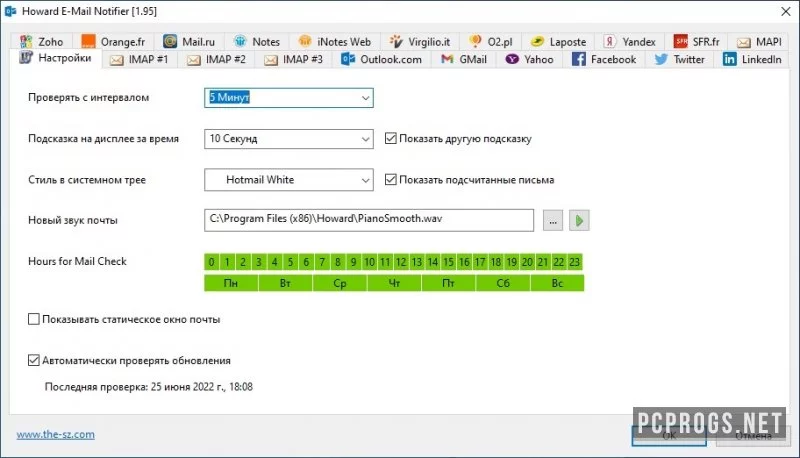
Task: Browse for a new mail sound file
Action: [553, 221]
